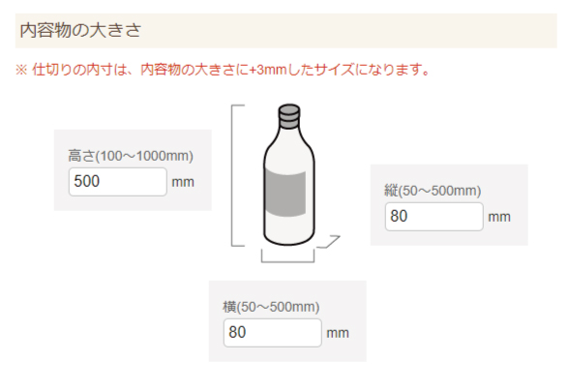Click the mm unit beside the 縦 field
The image size is (568, 392).
tap(499, 217)
